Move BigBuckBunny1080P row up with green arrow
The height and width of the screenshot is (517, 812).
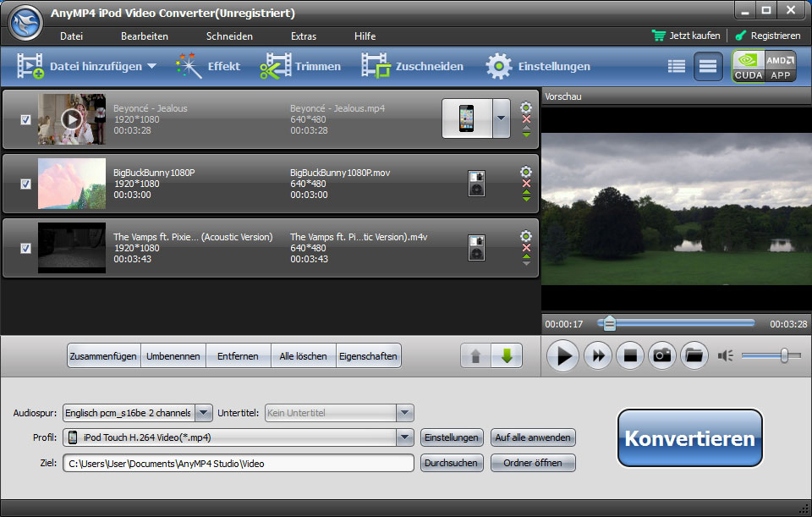coord(526,192)
